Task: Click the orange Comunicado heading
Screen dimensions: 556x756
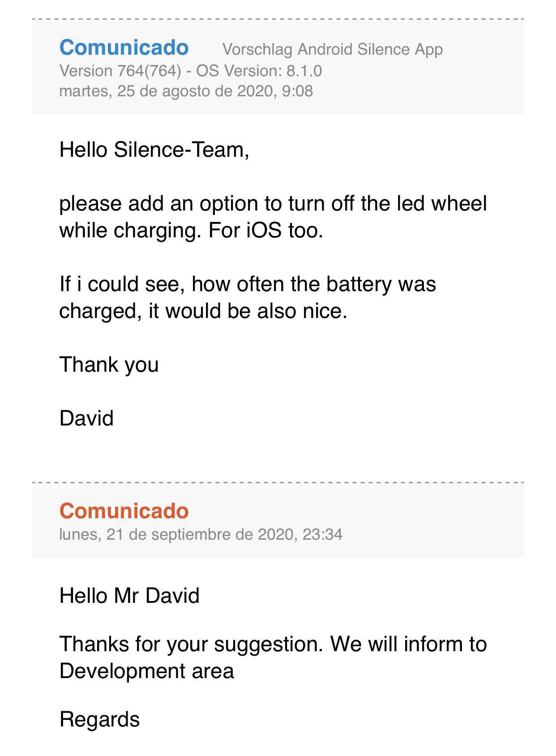Action: click(x=124, y=511)
